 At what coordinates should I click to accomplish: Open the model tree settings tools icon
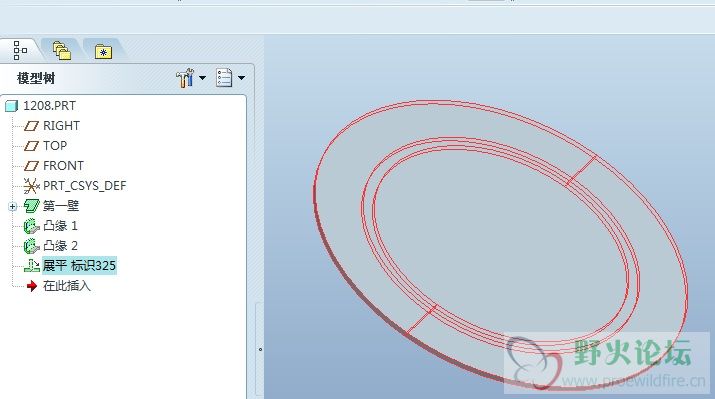coord(185,78)
